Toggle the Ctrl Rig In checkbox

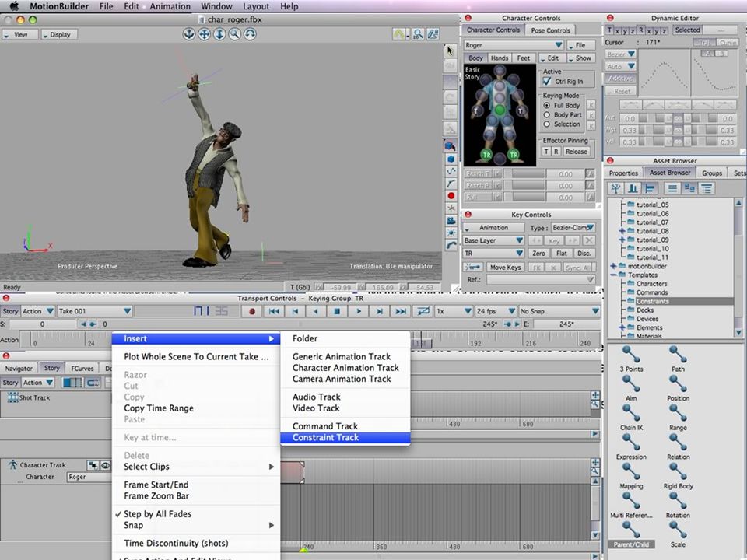pos(547,82)
